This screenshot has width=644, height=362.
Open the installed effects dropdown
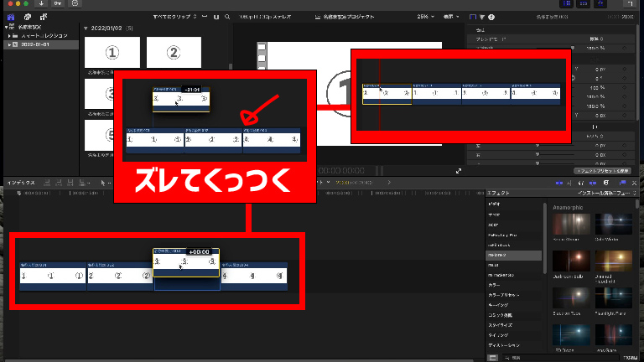(x=607, y=193)
